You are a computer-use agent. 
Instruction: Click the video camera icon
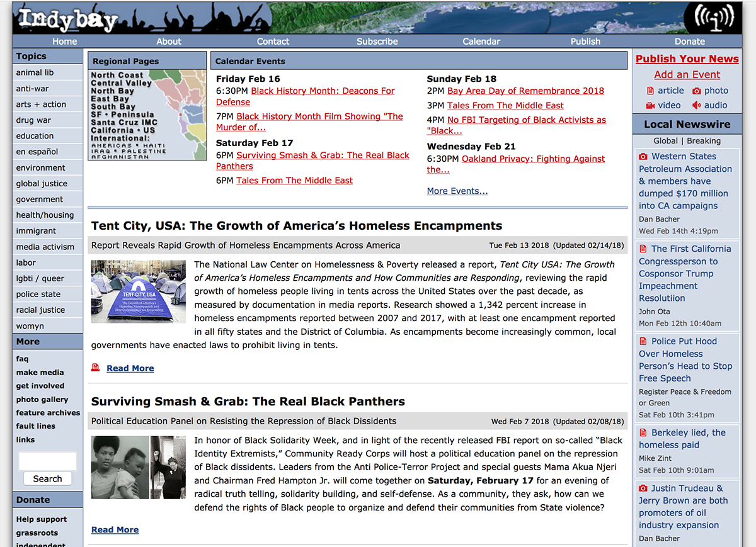coord(651,106)
